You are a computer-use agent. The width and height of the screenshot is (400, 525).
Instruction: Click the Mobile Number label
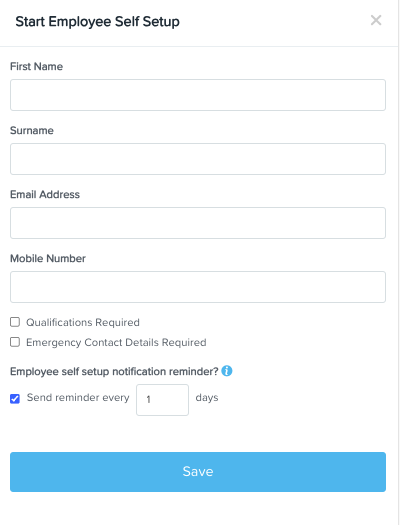[48, 258]
